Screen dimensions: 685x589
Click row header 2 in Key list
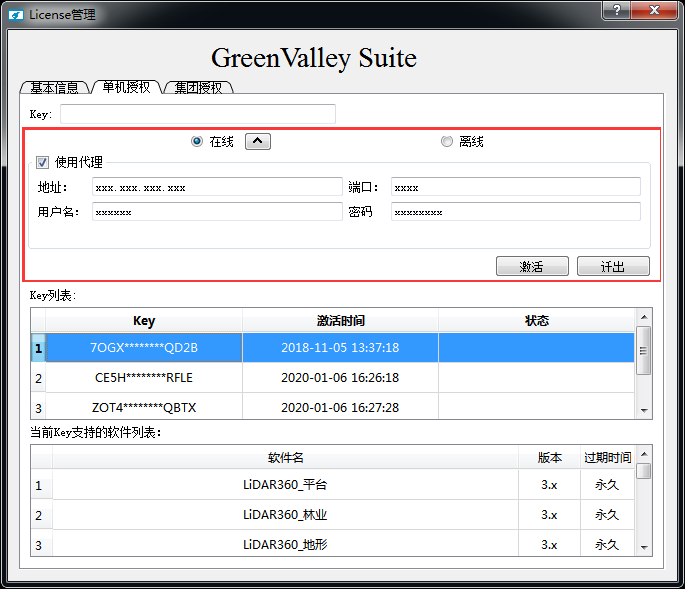(38, 378)
